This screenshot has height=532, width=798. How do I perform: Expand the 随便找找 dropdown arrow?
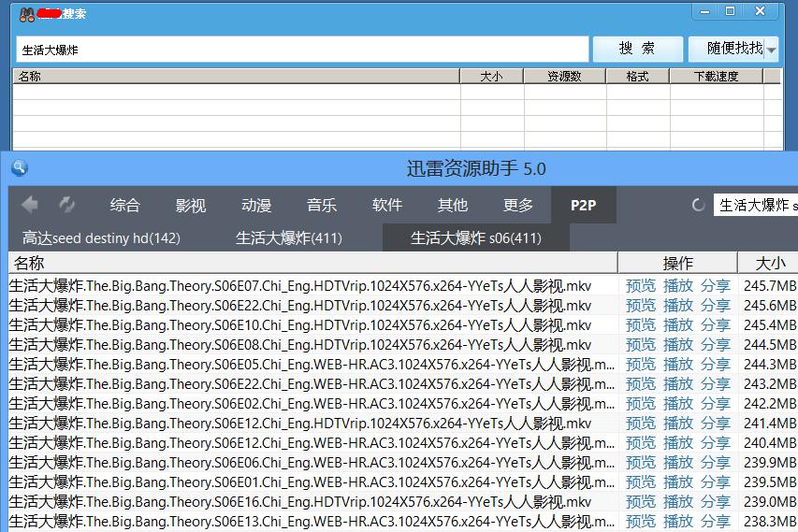(x=772, y=50)
